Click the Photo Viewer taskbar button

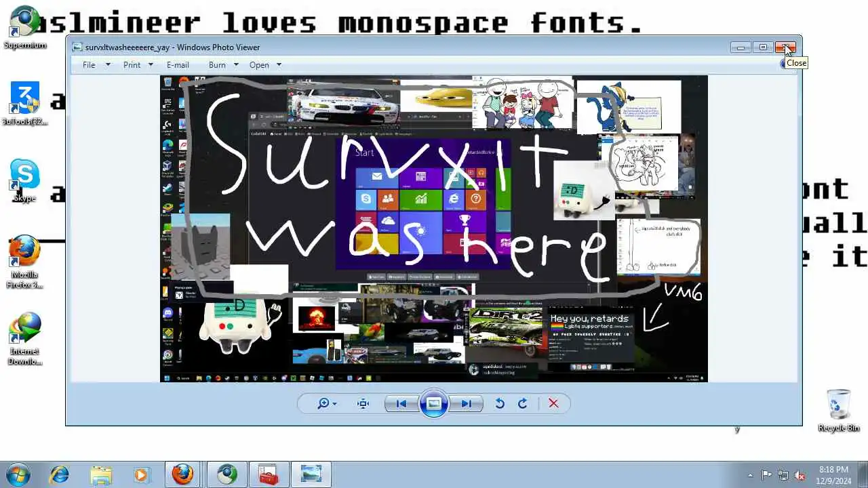pos(311,474)
